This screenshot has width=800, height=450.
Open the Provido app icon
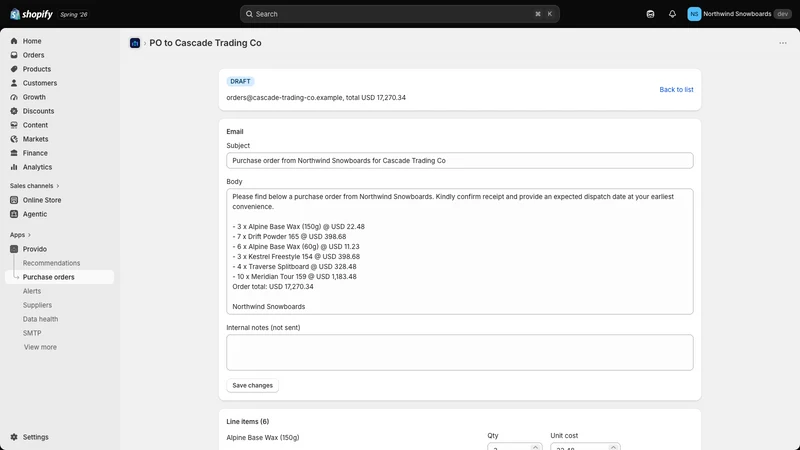[14, 249]
